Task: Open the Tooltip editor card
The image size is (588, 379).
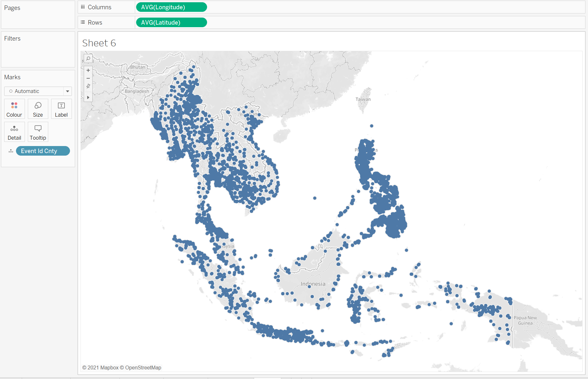Action: tap(38, 132)
